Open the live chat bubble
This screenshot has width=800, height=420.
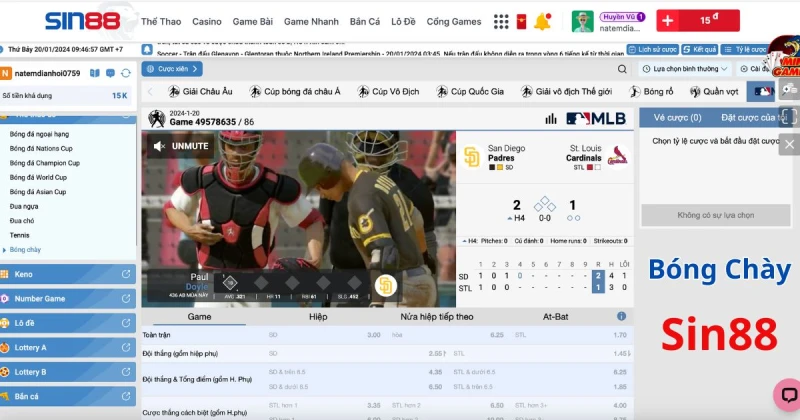(x=788, y=395)
